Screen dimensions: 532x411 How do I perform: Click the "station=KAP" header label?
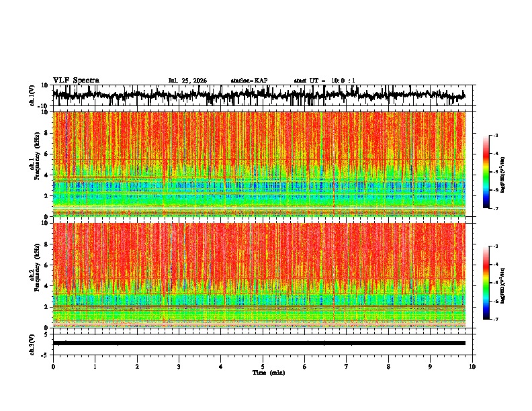coord(249,81)
